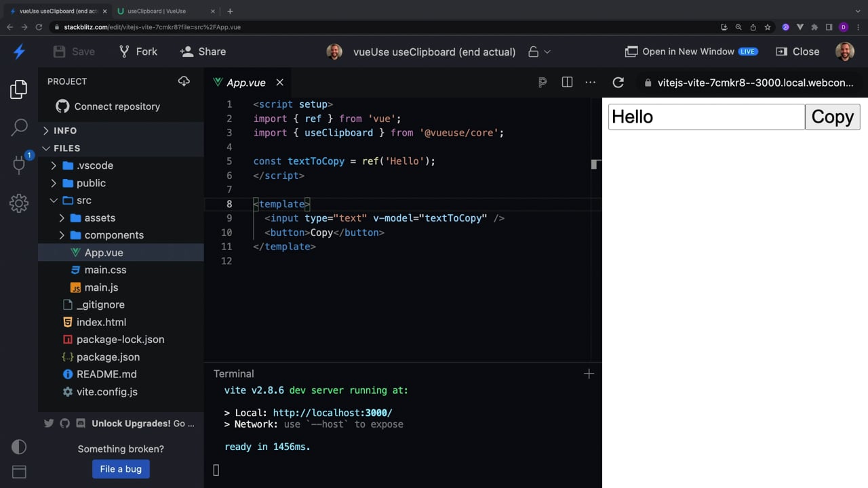The image size is (868, 488).
Task: Open the browser extensions puzzle icon
Action: (x=814, y=27)
